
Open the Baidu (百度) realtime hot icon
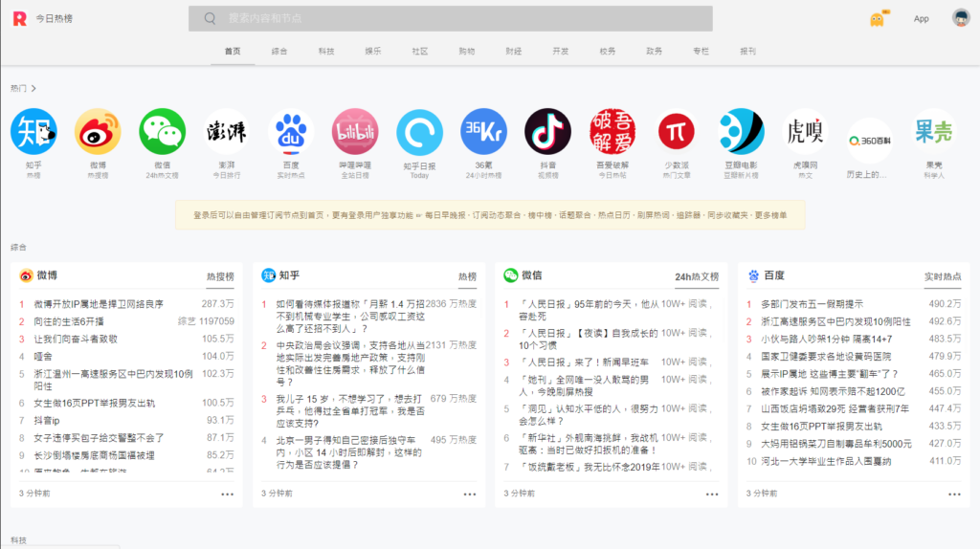[x=291, y=132]
